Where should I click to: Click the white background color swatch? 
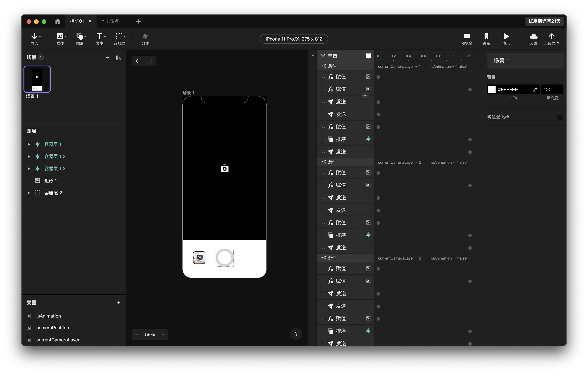click(492, 89)
